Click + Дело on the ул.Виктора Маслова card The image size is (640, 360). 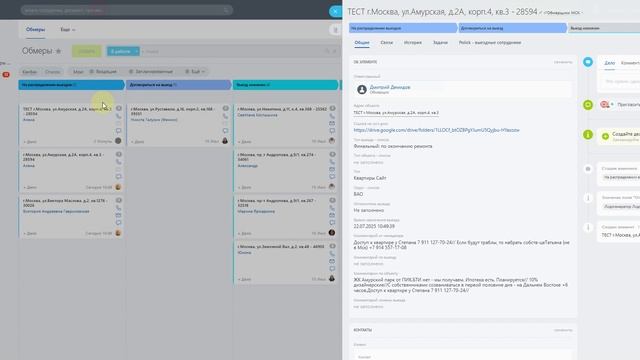point(30,233)
